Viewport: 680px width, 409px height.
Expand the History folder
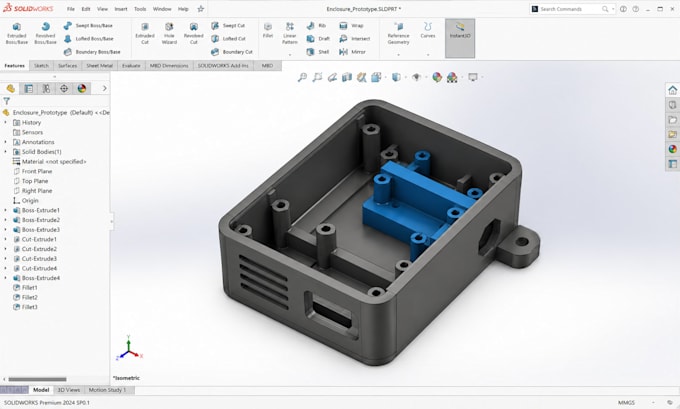pos(5,123)
